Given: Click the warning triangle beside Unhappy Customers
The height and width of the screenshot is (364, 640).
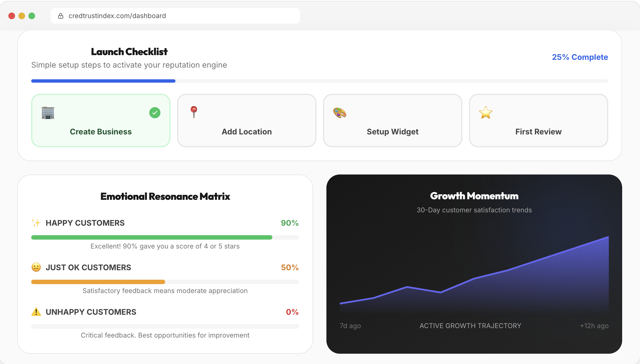Looking at the screenshot, I should (x=36, y=312).
